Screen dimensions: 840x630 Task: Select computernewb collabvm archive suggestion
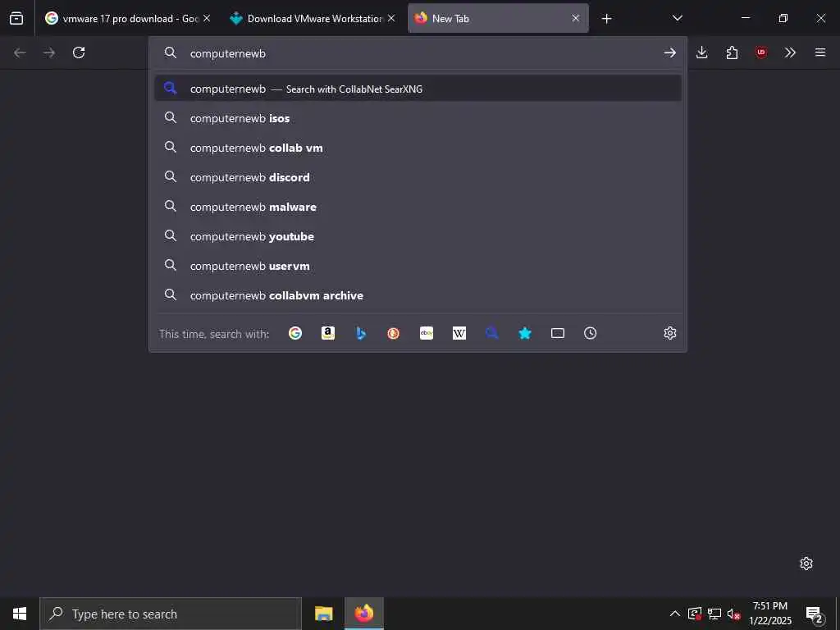click(x=418, y=295)
